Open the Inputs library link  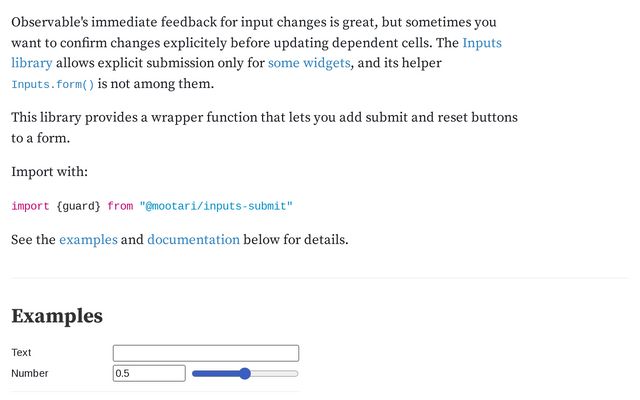pyautogui.click(x=481, y=43)
